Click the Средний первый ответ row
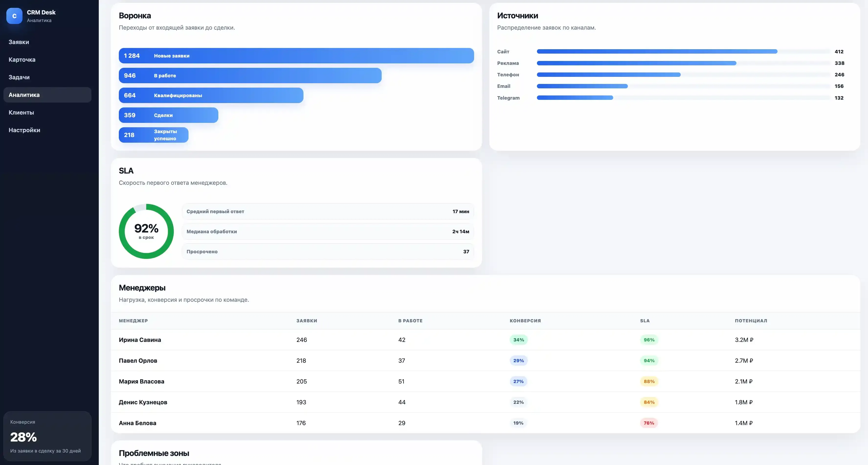The image size is (868, 465). (328, 211)
